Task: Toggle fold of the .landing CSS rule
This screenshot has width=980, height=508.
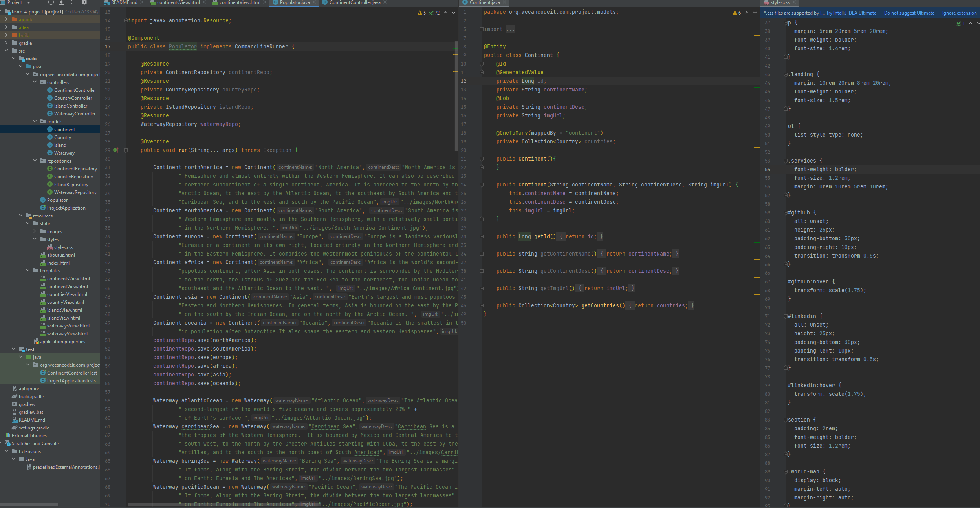Action: point(786,74)
